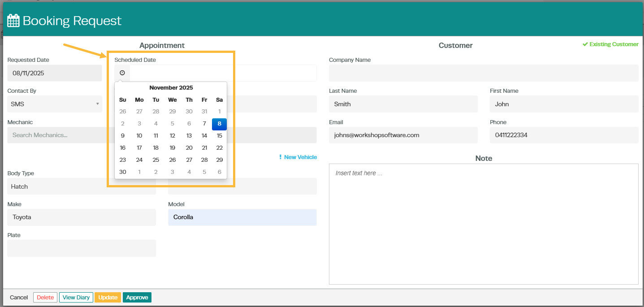The height and width of the screenshot is (307, 644).
Task: Choose November 29 in the calendar
Action: coord(220,160)
